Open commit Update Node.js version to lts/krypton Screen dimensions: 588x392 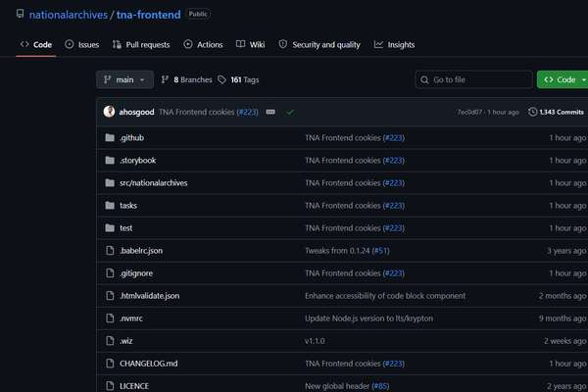tap(369, 318)
